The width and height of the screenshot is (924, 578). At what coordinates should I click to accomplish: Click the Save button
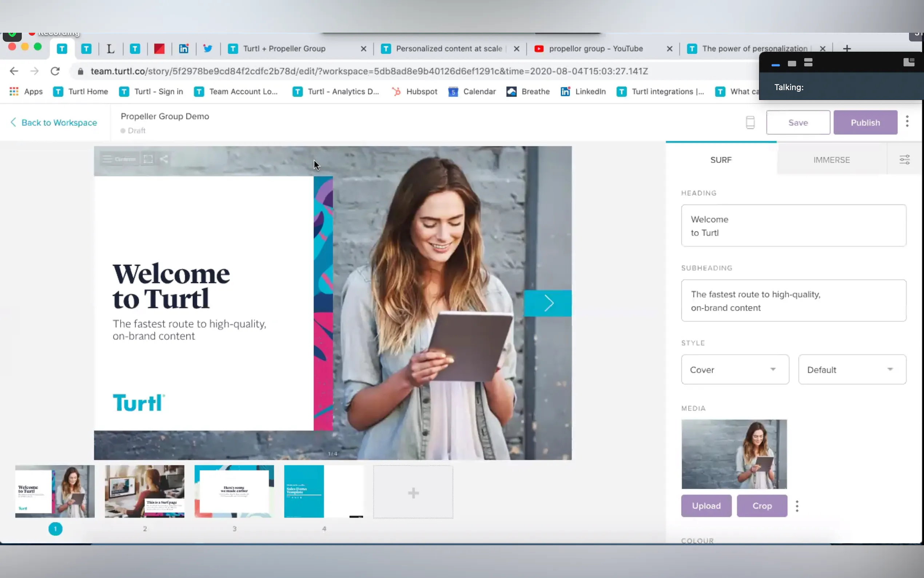[x=798, y=122]
